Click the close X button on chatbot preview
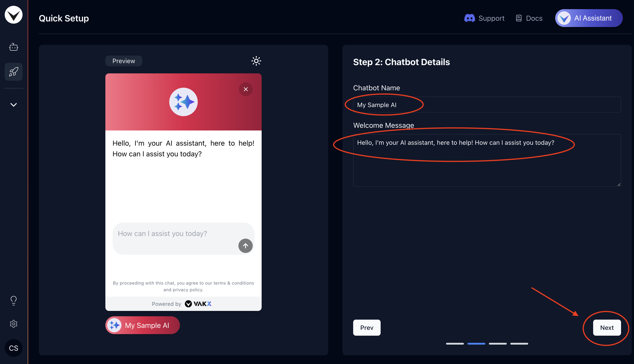This screenshot has height=364, width=634. click(246, 89)
